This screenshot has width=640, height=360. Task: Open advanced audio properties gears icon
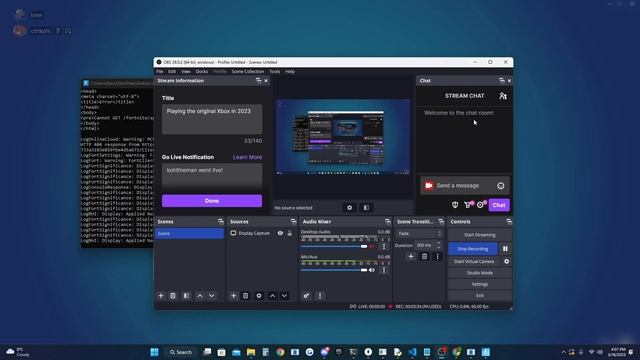click(306, 296)
